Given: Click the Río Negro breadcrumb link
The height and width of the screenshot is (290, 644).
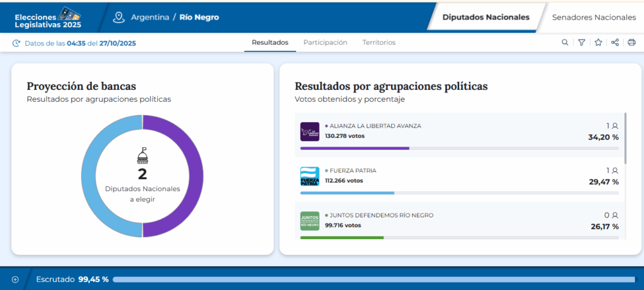Looking at the screenshot, I should pyautogui.click(x=199, y=17).
